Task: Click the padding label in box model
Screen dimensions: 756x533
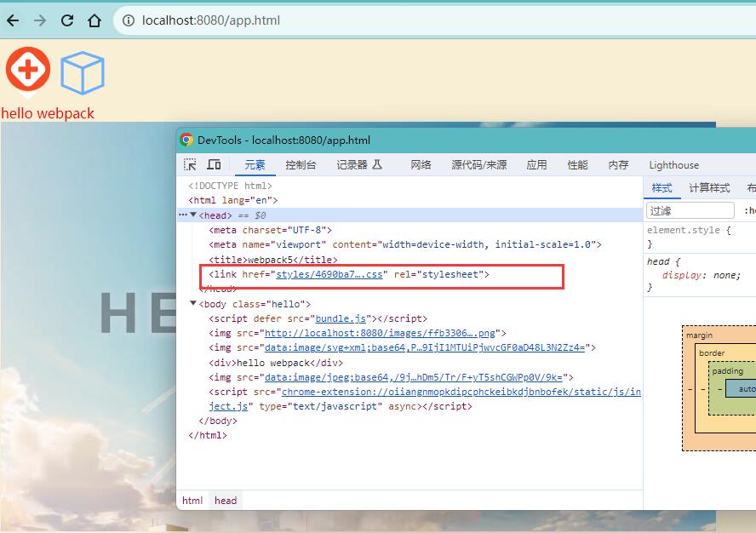Action: tap(728, 371)
